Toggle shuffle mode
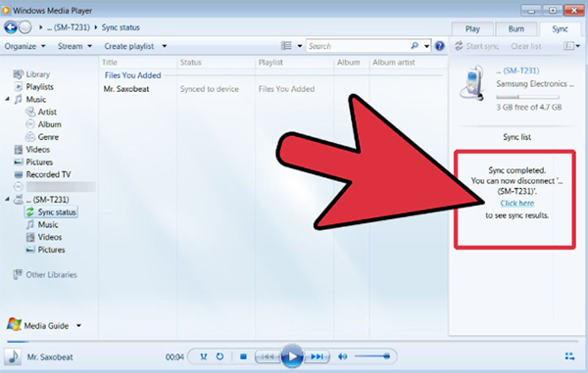588x373 pixels. [203, 356]
